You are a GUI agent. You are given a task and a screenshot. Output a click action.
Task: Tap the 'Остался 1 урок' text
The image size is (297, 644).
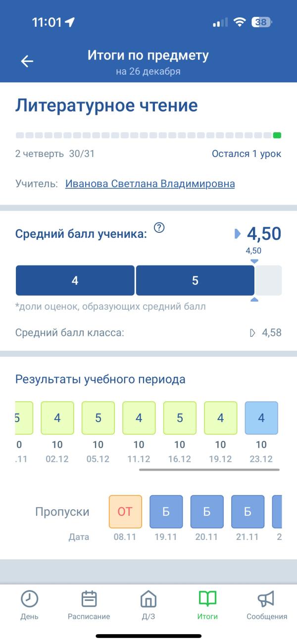tap(246, 154)
